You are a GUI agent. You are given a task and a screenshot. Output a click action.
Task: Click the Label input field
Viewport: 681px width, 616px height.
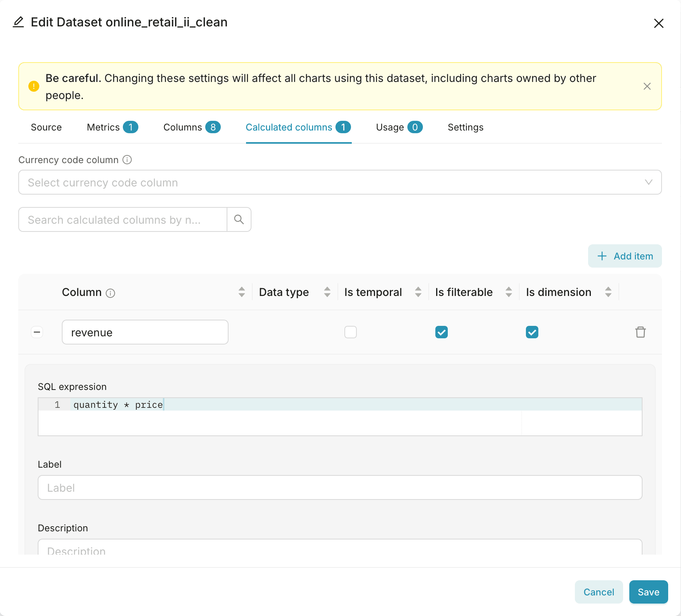click(x=340, y=487)
